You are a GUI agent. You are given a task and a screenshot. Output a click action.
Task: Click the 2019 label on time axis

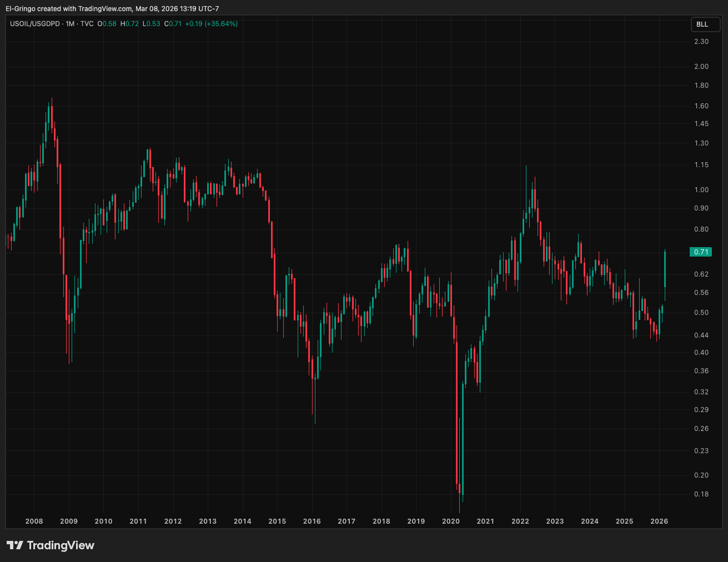click(x=416, y=521)
